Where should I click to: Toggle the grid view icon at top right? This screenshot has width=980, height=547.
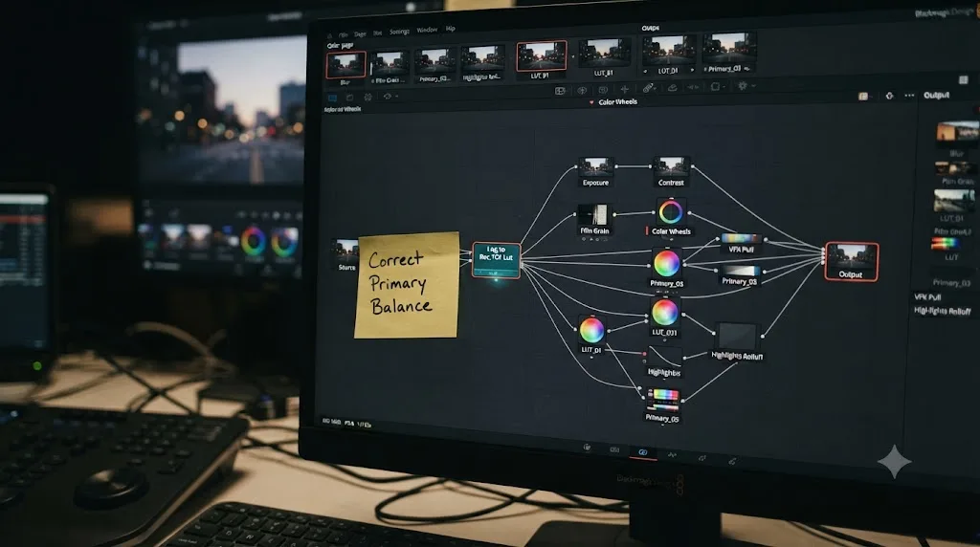pyautogui.click(x=963, y=80)
